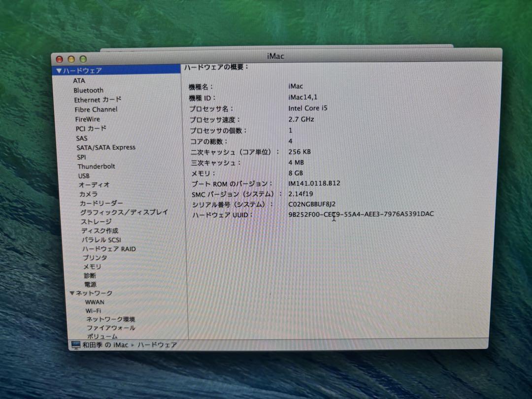The image size is (532, 399).
Task: Open the ストレージ entry
Action: (96, 222)
